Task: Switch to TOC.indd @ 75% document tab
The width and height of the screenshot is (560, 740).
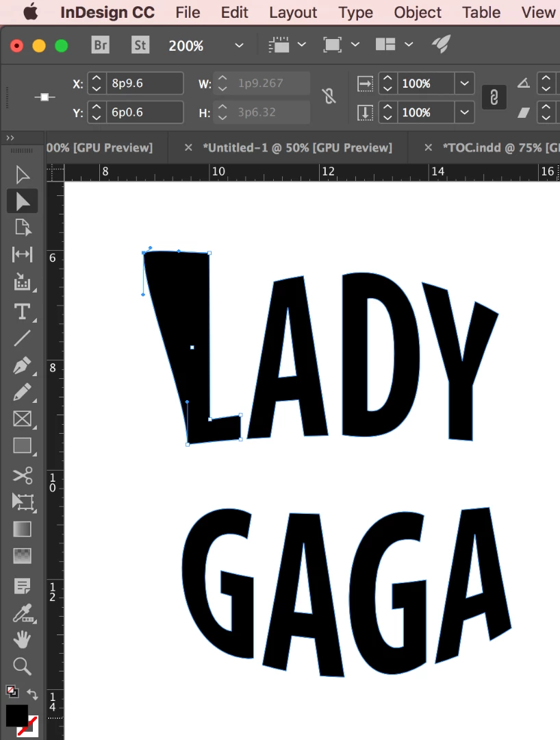Action: coord(500,148)
